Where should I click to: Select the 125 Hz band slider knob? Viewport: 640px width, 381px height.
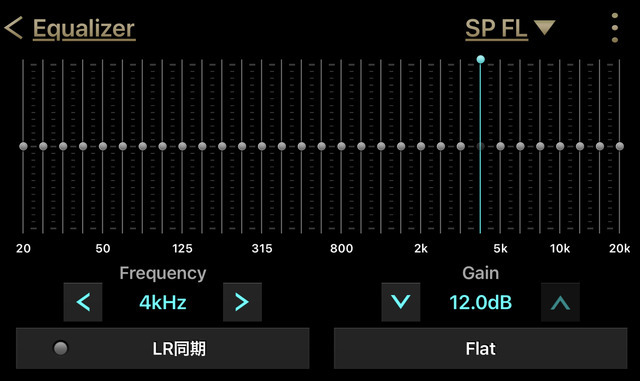point(182,146)
